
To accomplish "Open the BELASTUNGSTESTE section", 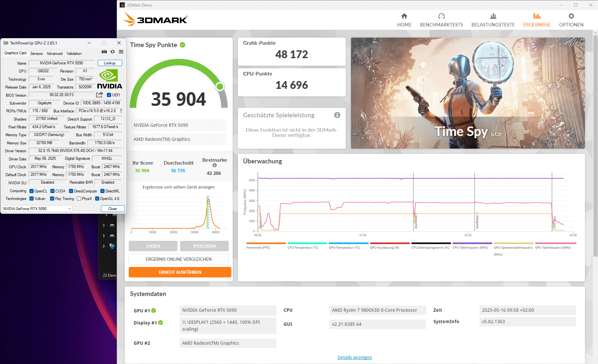I will [x=493, y=20].
